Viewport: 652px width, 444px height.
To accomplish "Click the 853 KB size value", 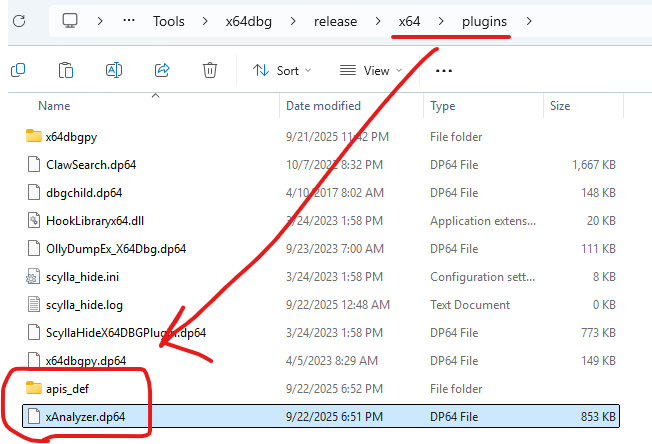I will tap(598, 417).
